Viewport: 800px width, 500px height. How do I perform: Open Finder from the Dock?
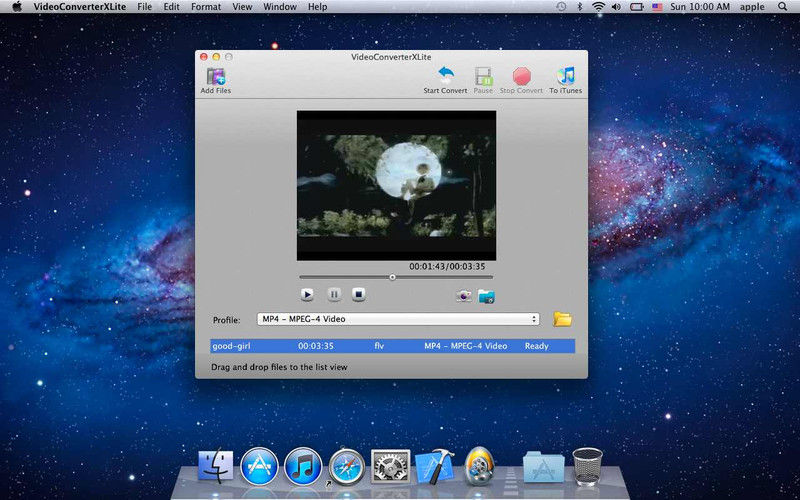[215, 466]
